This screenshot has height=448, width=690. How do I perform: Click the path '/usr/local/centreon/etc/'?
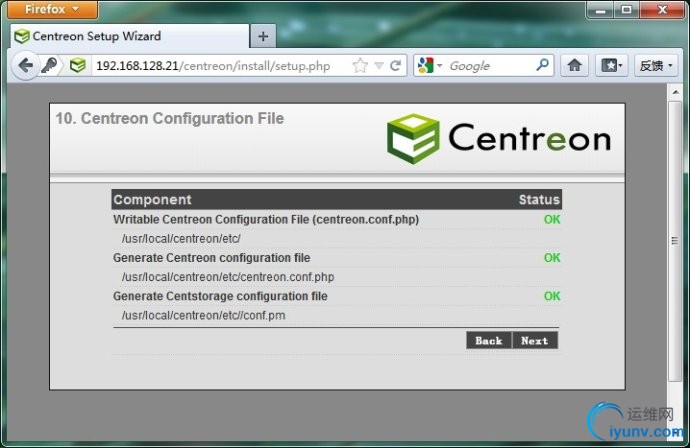pos(181,239)
